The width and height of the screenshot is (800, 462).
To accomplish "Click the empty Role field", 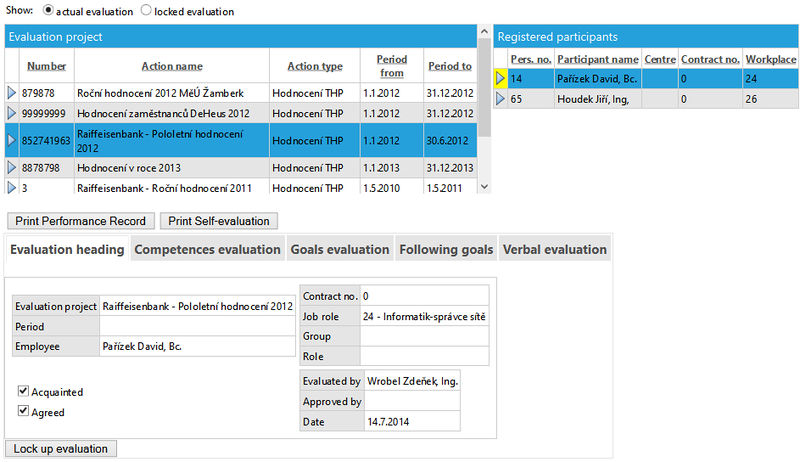I will click(424, 356).
